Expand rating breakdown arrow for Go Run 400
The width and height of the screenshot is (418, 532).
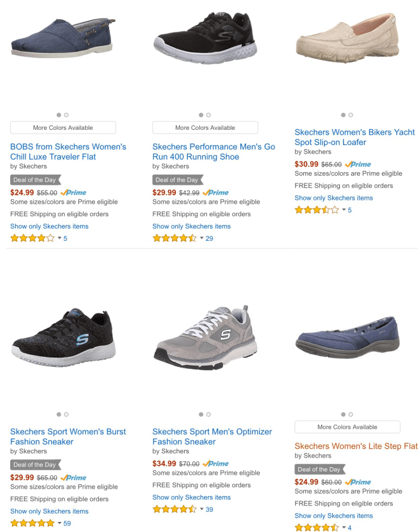[202, 238]
